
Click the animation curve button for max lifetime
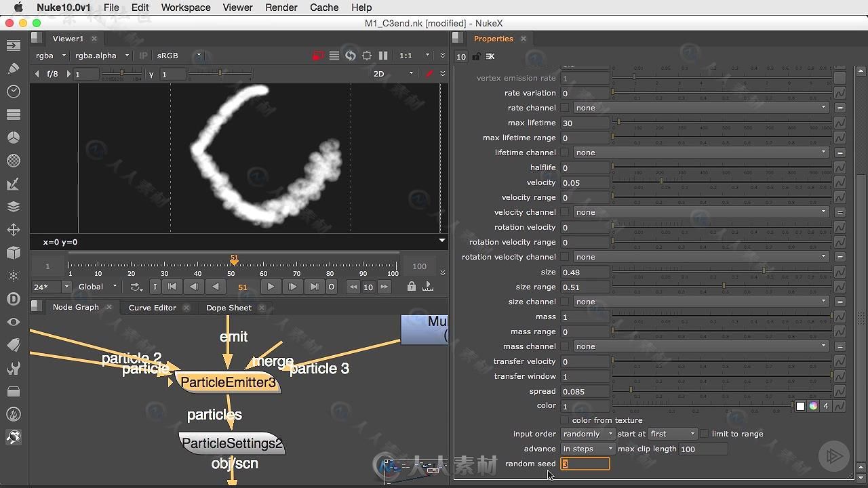pos(840,123)
